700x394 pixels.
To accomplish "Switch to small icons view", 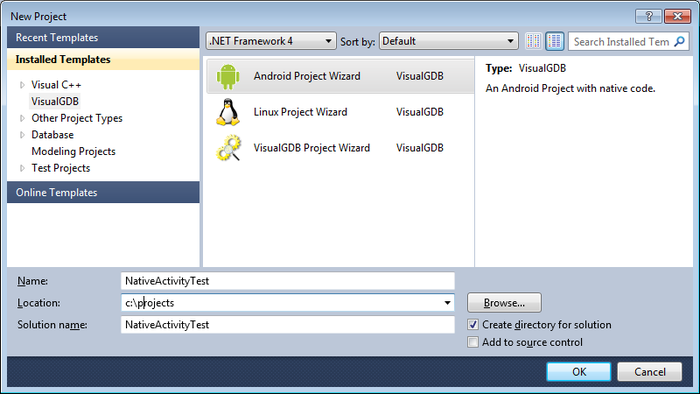I will click(x=533, y=41).
